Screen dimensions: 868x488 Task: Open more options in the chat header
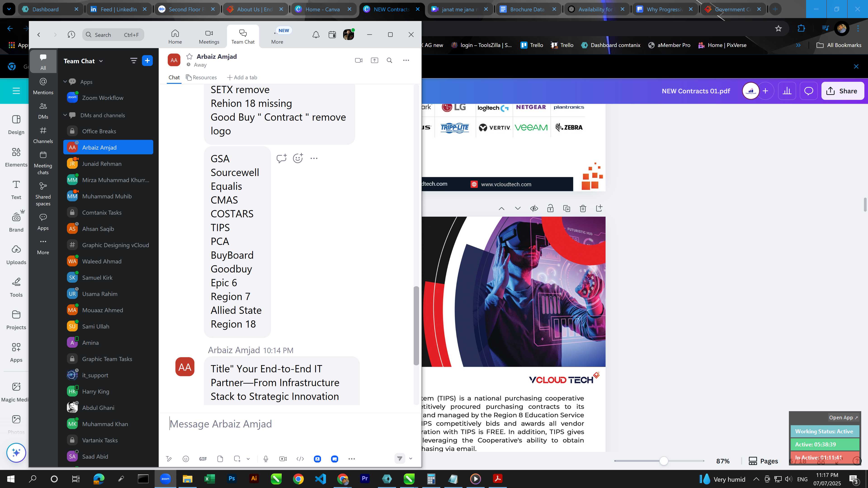[x=406, y=60]
